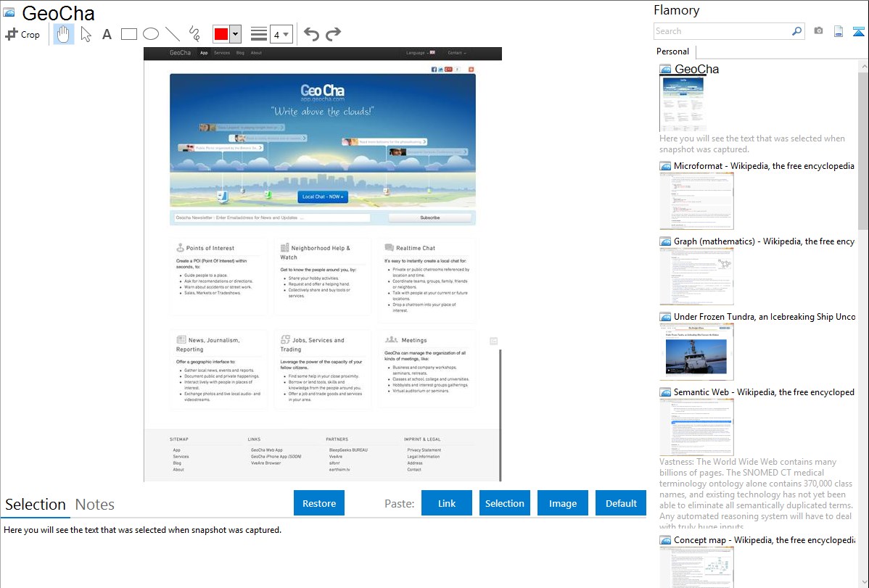The width and height of the screenshot is (869, 588).
Task: Click the Blog item in GeoCha navbar
Action: tap(240, 53)
